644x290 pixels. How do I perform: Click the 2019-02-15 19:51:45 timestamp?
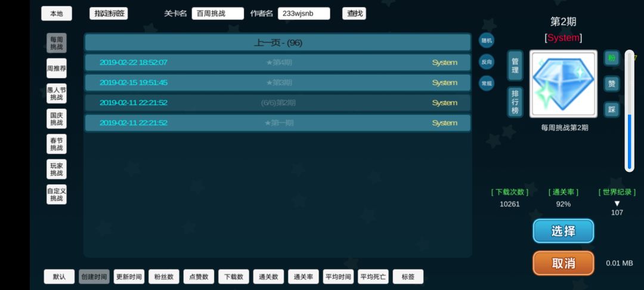coord(134,82)
